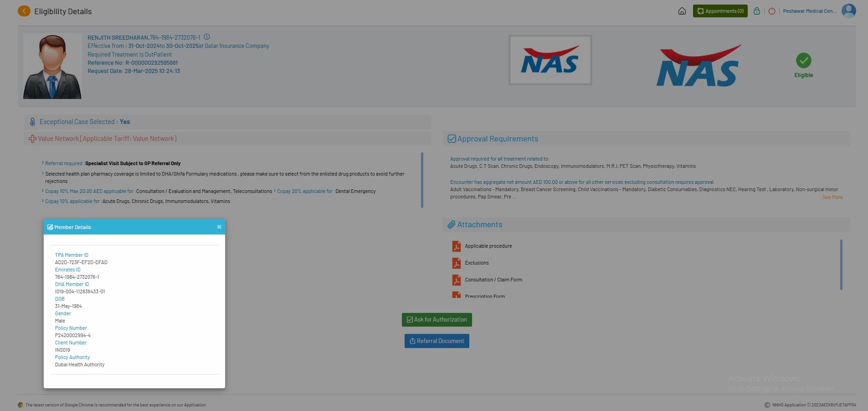
Task: Click the RENJITH SREEDHARAN member name
Action: pyautogui.click(x=118, y=38)
